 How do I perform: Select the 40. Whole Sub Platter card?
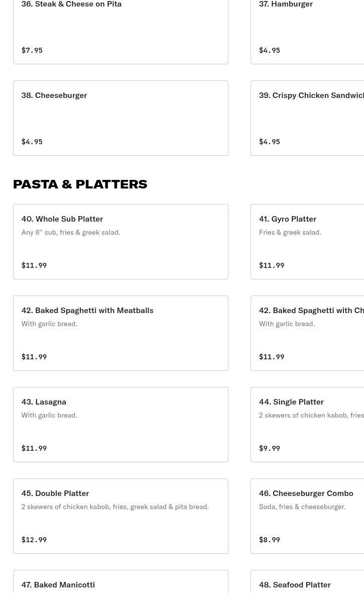pyautogui.click(x=120, y=242)
